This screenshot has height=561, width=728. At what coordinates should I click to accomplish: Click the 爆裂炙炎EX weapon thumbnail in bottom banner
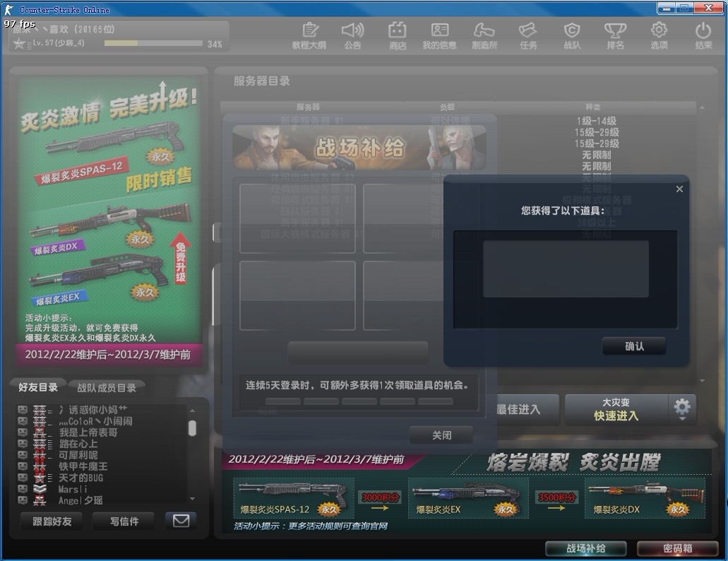(468, 498)
